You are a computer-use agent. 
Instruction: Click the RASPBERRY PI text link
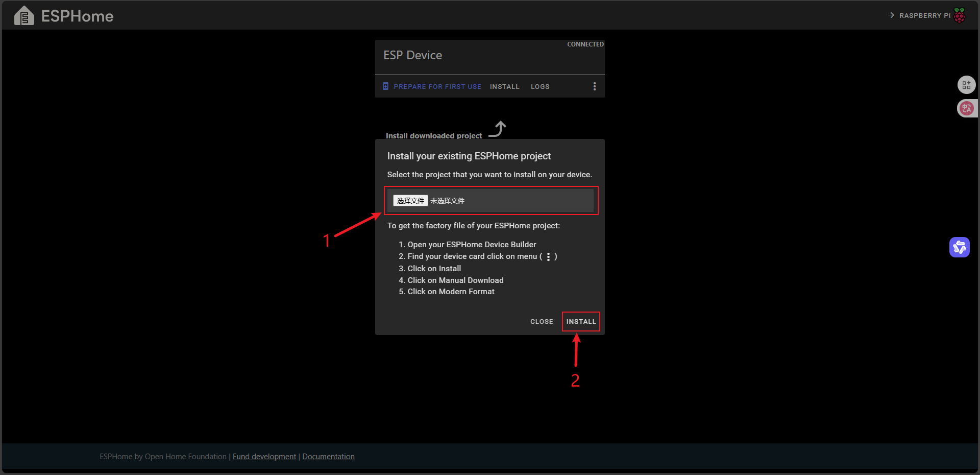tap(924, 16)
